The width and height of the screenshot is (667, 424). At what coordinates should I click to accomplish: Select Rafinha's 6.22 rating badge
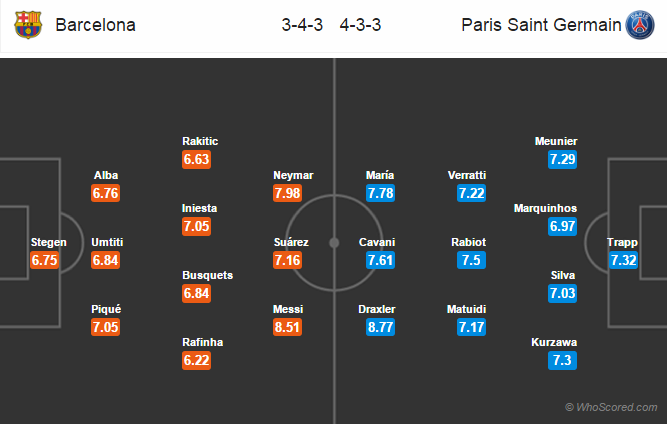pyautogui.click(x=197, y=360)
